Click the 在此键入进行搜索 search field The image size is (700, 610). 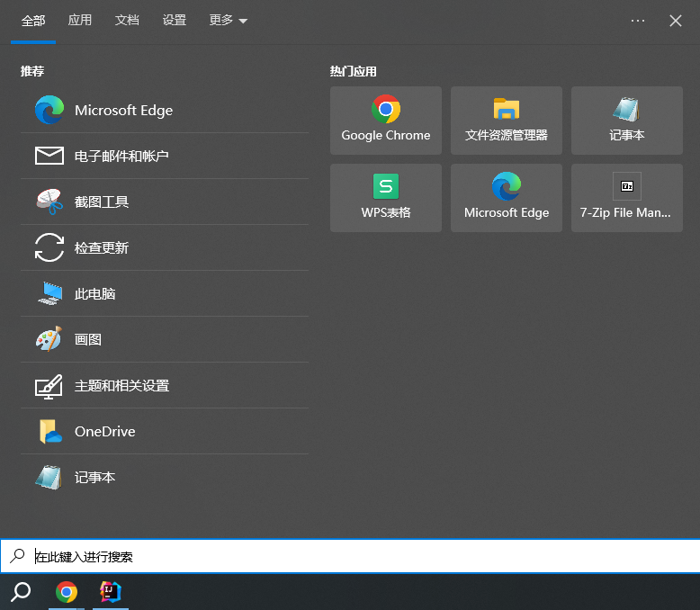[350, 556]
